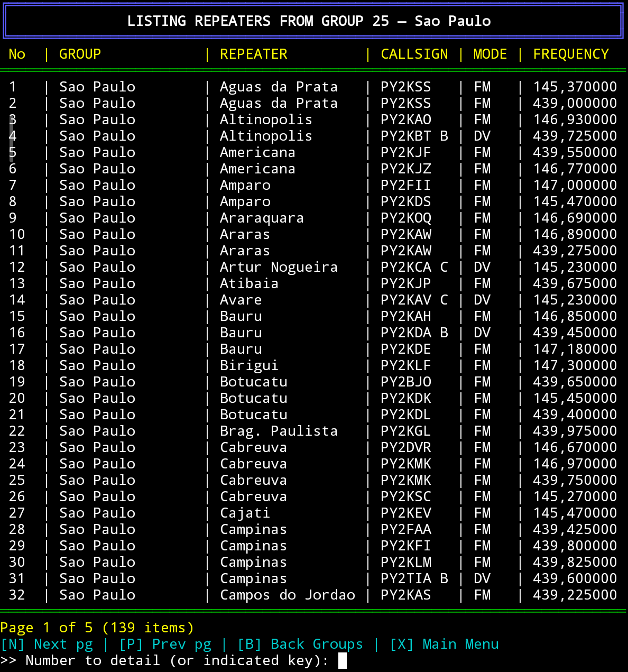Click the 'No' column header

click(x=17, y=54)
